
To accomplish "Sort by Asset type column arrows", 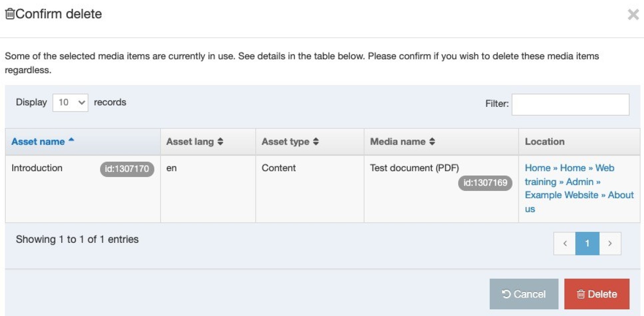I will pos(316,142).
